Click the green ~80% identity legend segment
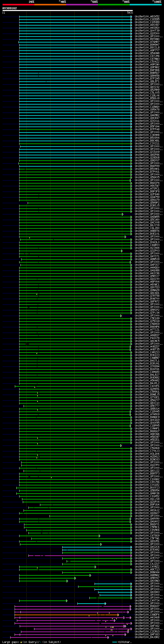Image resolution: width=164 pixels, height=644 pixels. 114,5
